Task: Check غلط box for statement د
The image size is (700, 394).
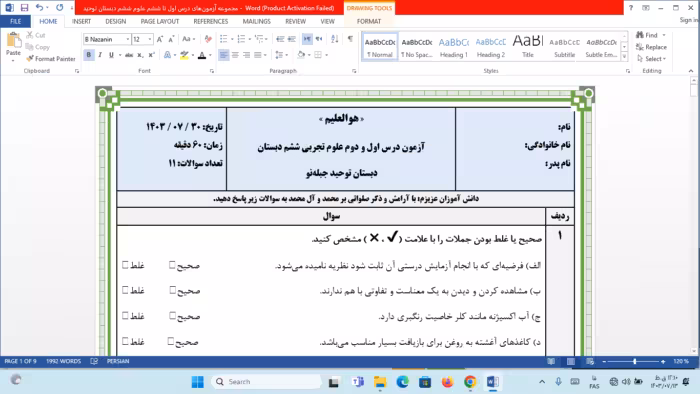Action: [x=125, y=341]
